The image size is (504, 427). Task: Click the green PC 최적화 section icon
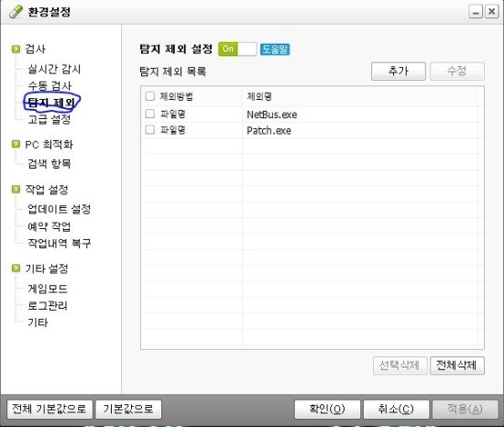pyautogui.click(x=16, y=144)
